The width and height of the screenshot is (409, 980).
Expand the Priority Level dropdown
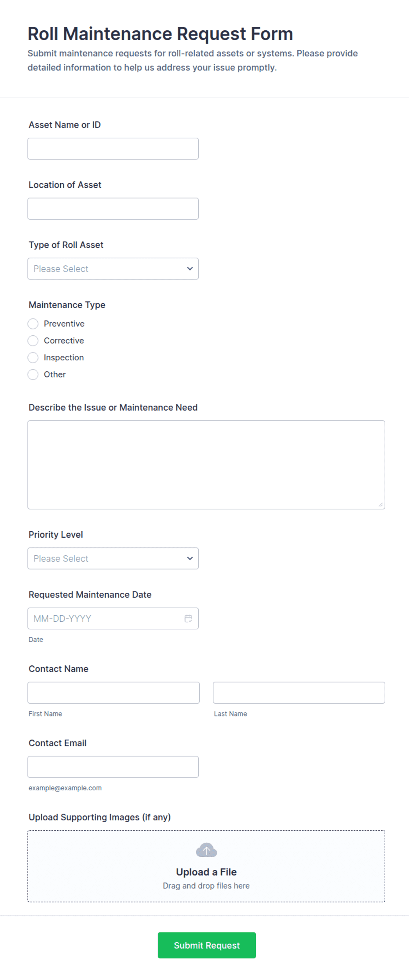click(x=113, y=558)
